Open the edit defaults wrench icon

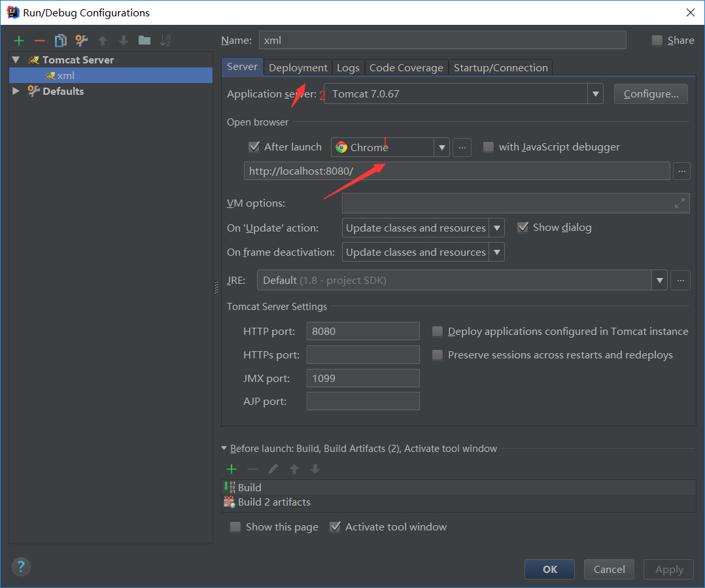click(82, 41)
